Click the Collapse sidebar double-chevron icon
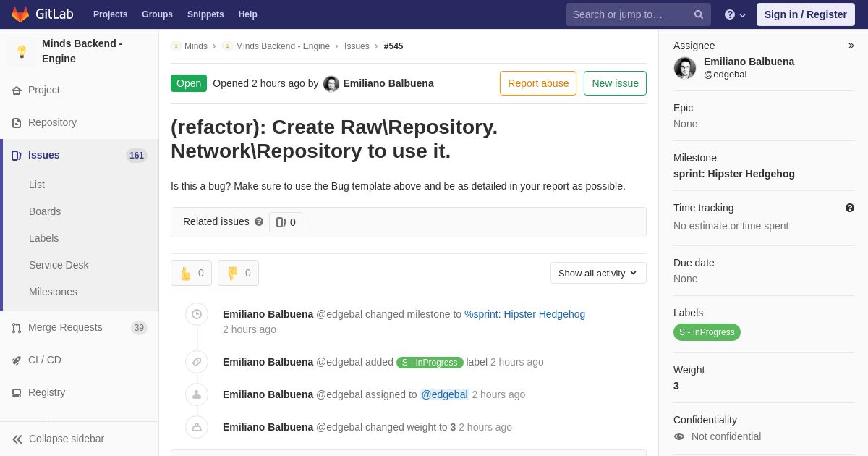The height and width of the screenshot is (456, 868). (17, 439)
